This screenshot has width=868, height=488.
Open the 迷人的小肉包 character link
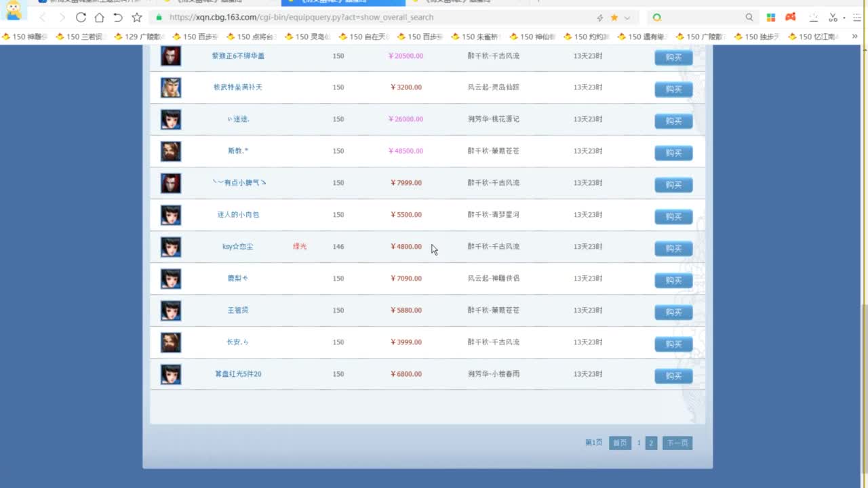tap(238, 215)
